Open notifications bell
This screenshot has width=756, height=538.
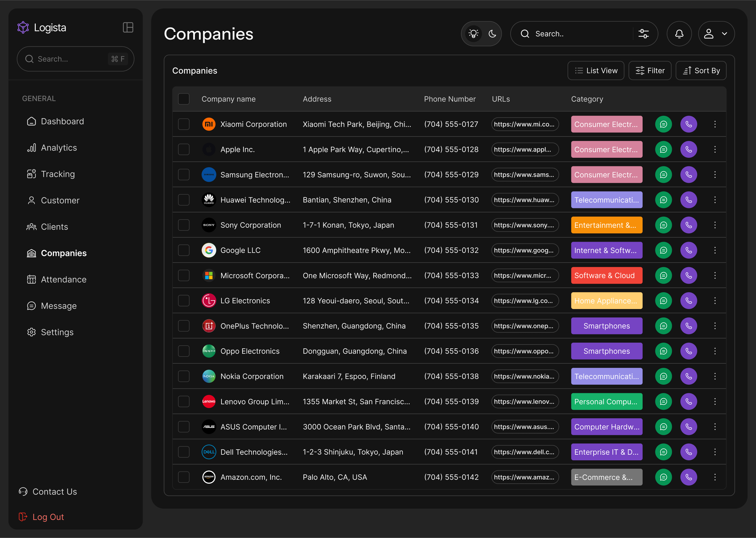(679, 34)
